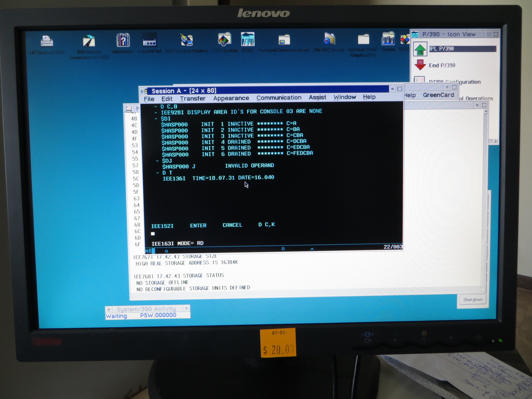Open the Edit menu in Session A
532x399 pixels.
(x=167, y=99)
